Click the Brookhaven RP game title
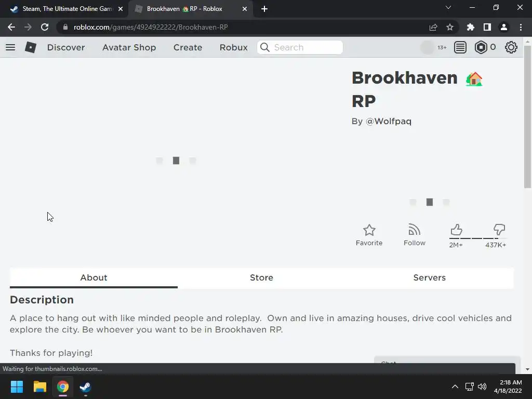532x399 pixels. coord(417,89)
